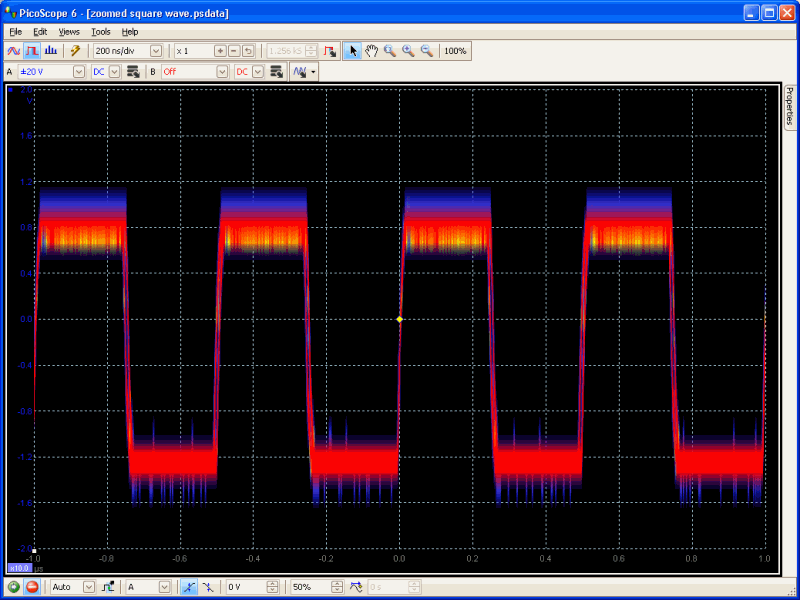Viewport: 800px width, 600px height.
Task: Open the signal generator lightning icon
Action: 75,51
